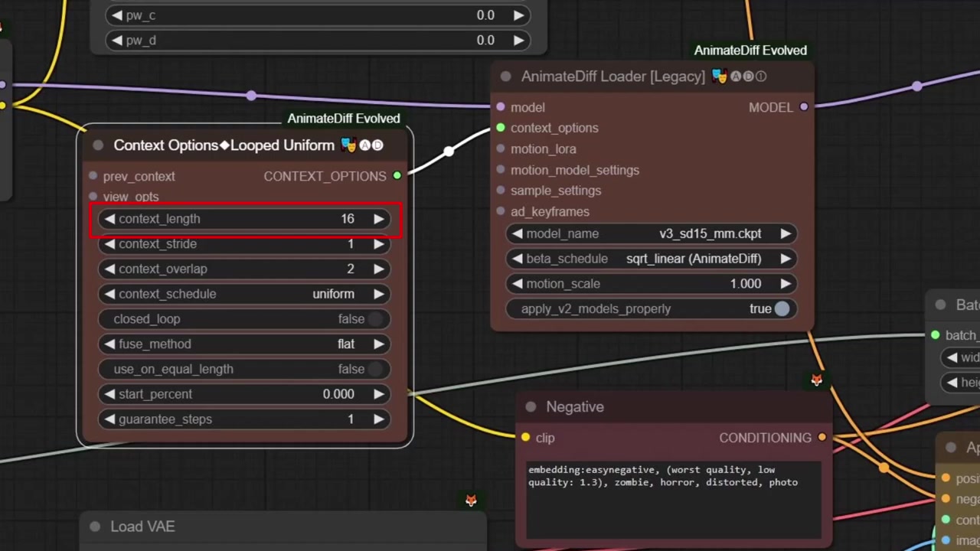Decrease motion_scale with left arrow
This screenshot has height=551, width=980.
518,284
